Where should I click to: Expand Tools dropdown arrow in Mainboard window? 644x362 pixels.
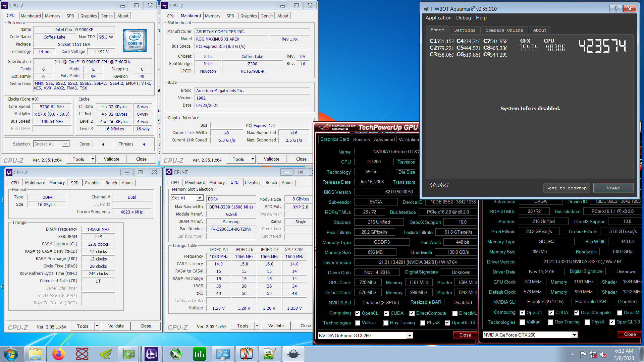[x=253, y=159]
